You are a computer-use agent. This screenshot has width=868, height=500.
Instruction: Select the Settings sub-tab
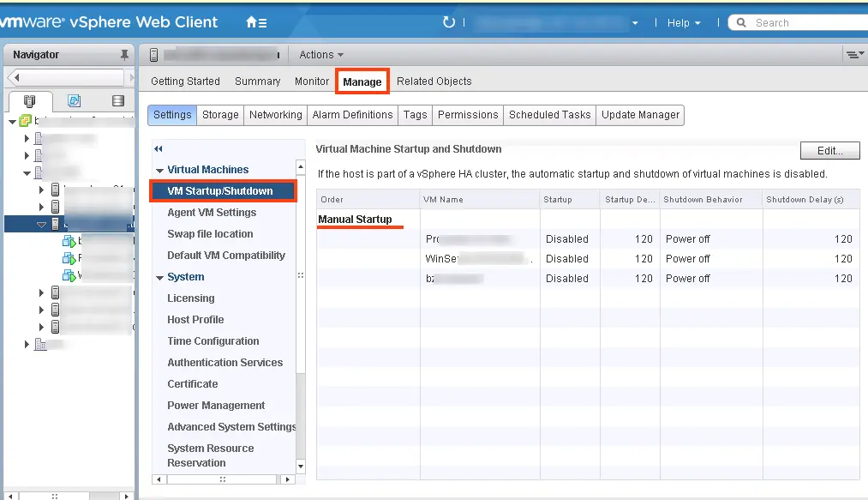[x=172, y=115]
